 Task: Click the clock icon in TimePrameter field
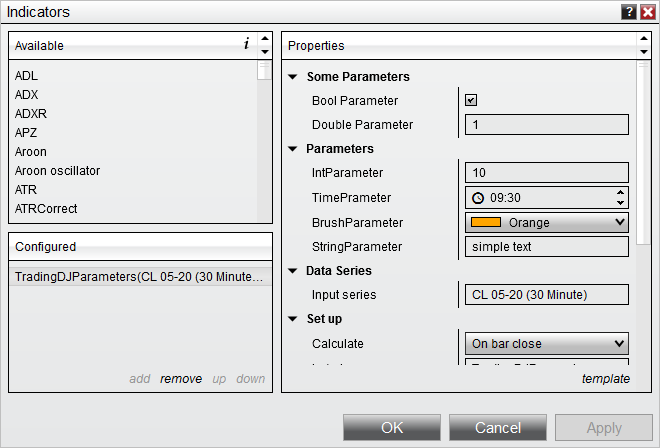pos(478,198)
